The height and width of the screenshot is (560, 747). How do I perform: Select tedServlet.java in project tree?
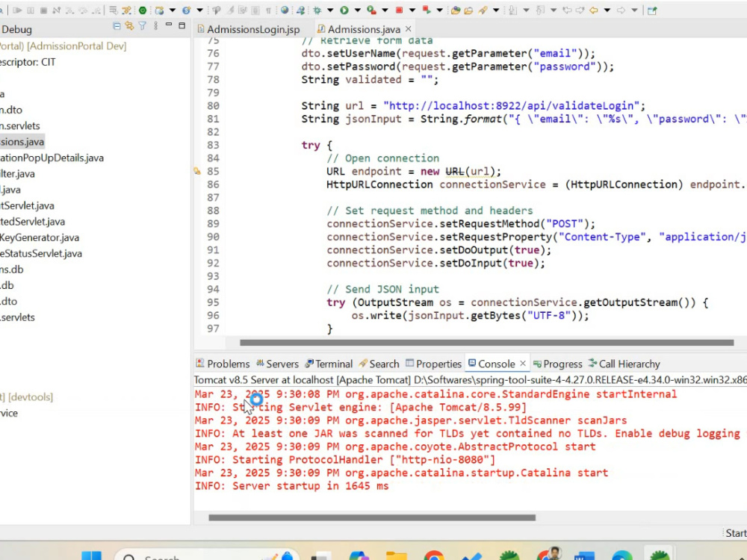32,222
